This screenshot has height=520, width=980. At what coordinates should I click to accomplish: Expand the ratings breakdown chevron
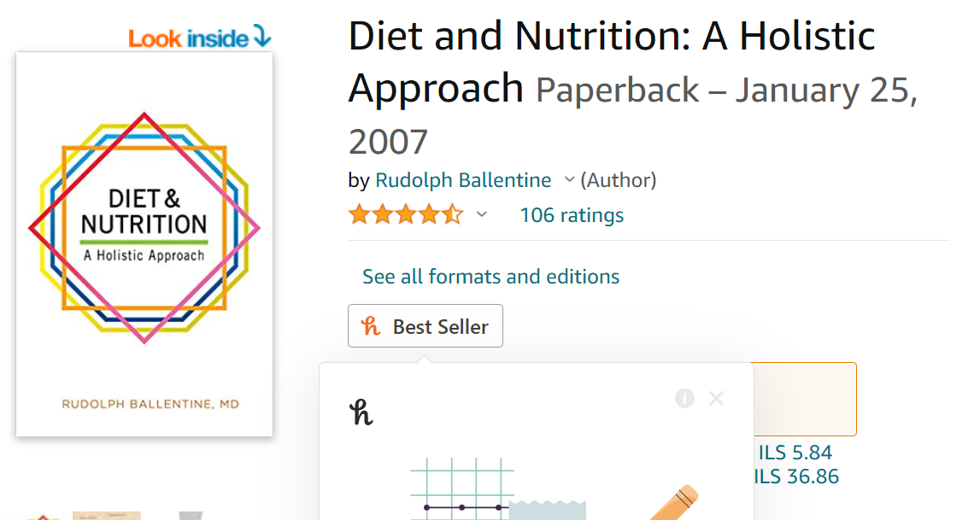[x=482, y=214]
